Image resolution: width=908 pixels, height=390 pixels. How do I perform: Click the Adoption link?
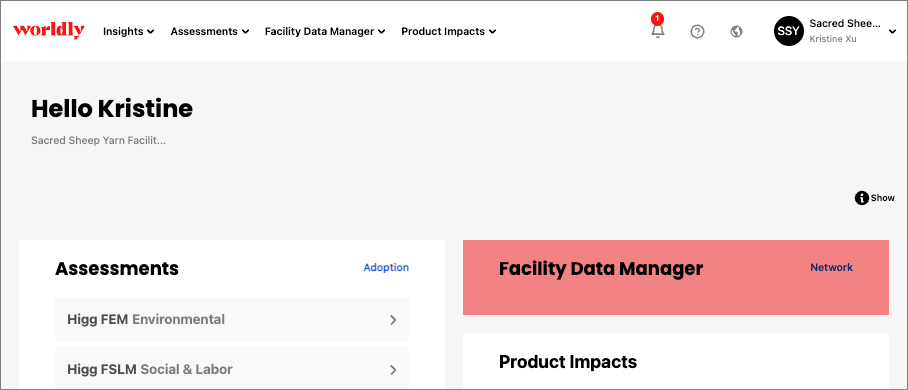pos(386,268)
